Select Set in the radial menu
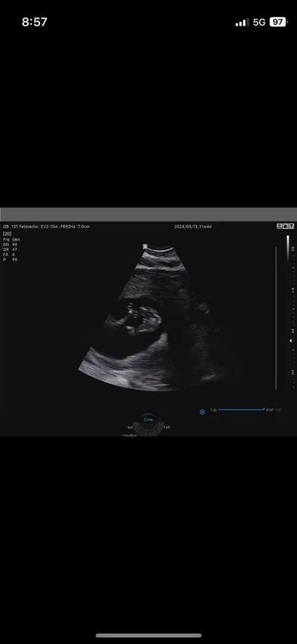The image size is (297, 644). tap(130, 427)
